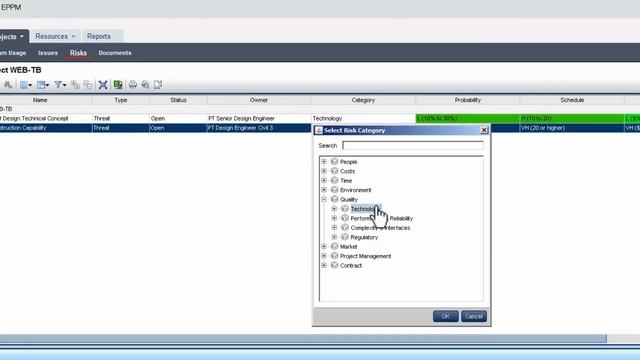640x360 pixels.
Task: Expand the Costs category node
Action: (324, 171)
